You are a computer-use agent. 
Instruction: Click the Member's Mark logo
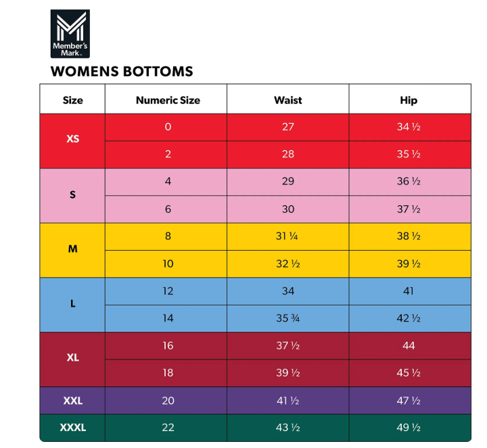(x=70, y=34)
